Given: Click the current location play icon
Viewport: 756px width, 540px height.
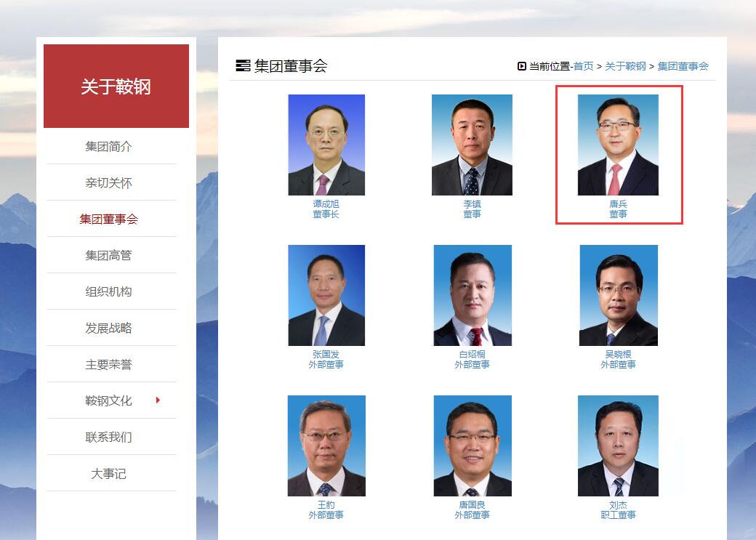Looking at the screenshot, I should tap(521, 66).
